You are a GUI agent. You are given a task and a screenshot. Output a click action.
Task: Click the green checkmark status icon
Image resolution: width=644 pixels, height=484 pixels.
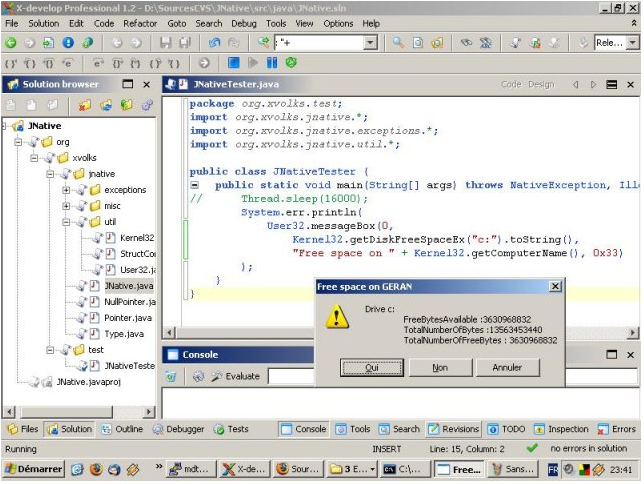[532, 448]
